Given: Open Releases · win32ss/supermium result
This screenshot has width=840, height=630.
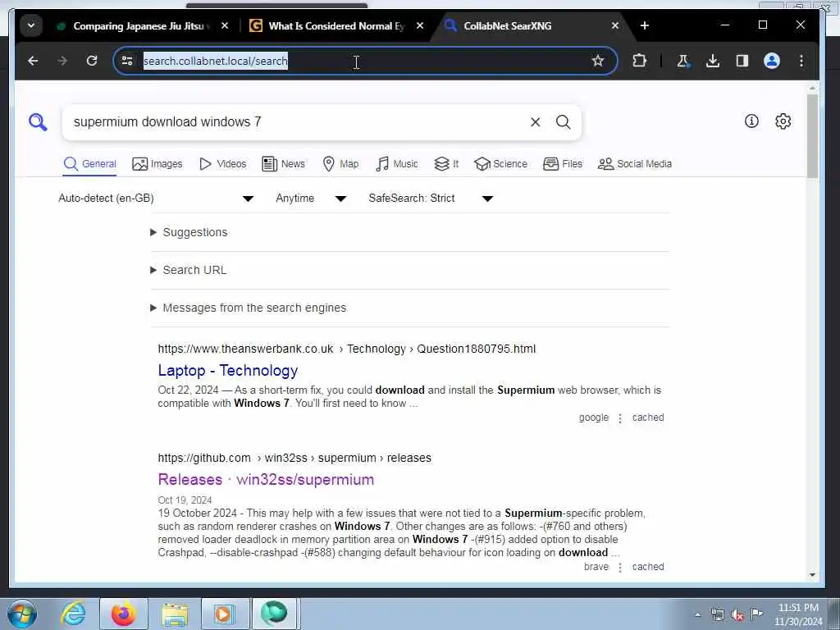Looking at the screenshot, I should (x=266, y=479).
